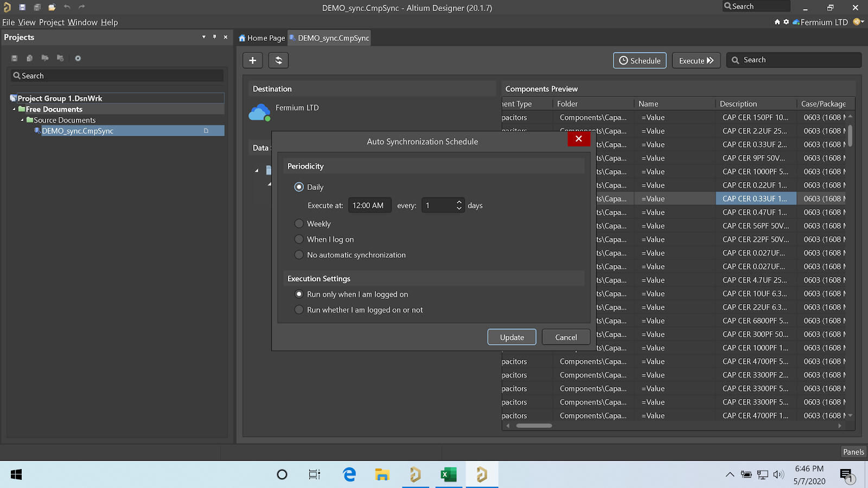Open settings gear near Fermium LTD

(x=786, y=22)
